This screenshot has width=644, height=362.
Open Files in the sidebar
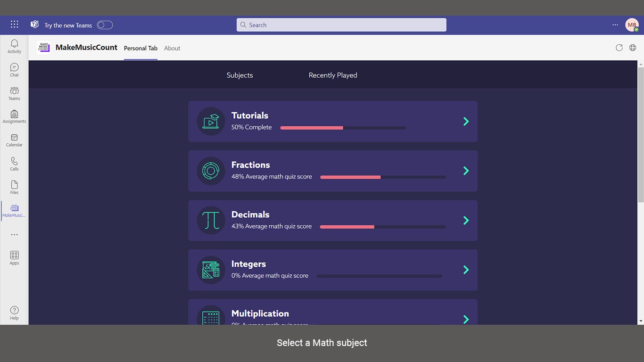click(14, 188)
